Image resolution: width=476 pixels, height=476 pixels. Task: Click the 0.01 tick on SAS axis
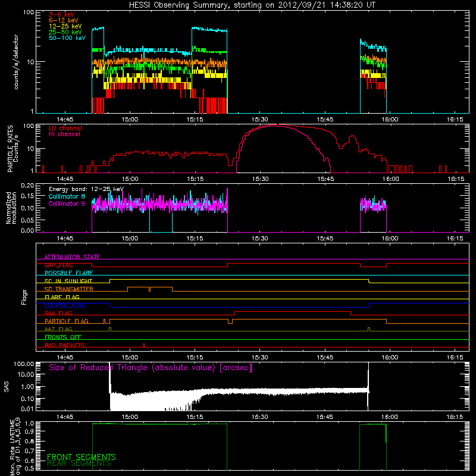27,409
